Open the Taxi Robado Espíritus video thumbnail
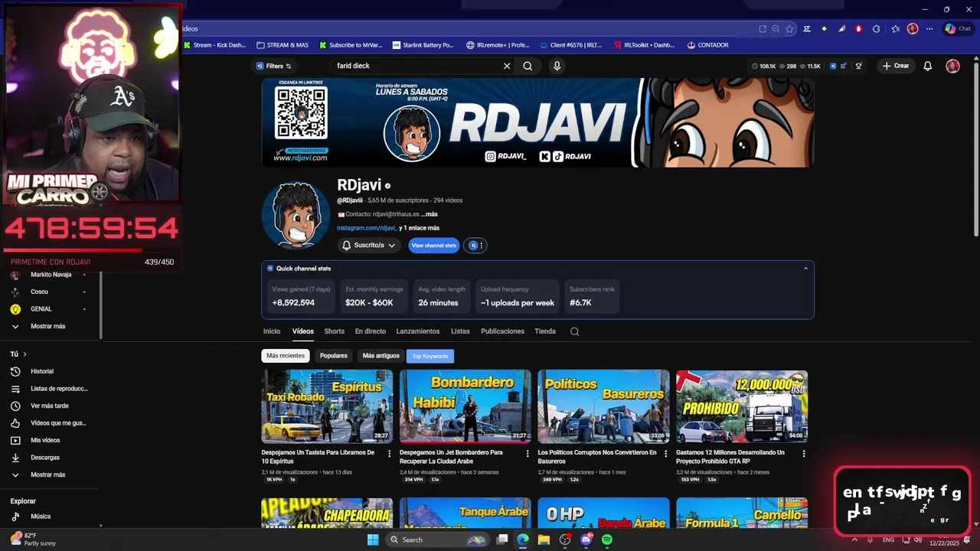 [327, 406]
